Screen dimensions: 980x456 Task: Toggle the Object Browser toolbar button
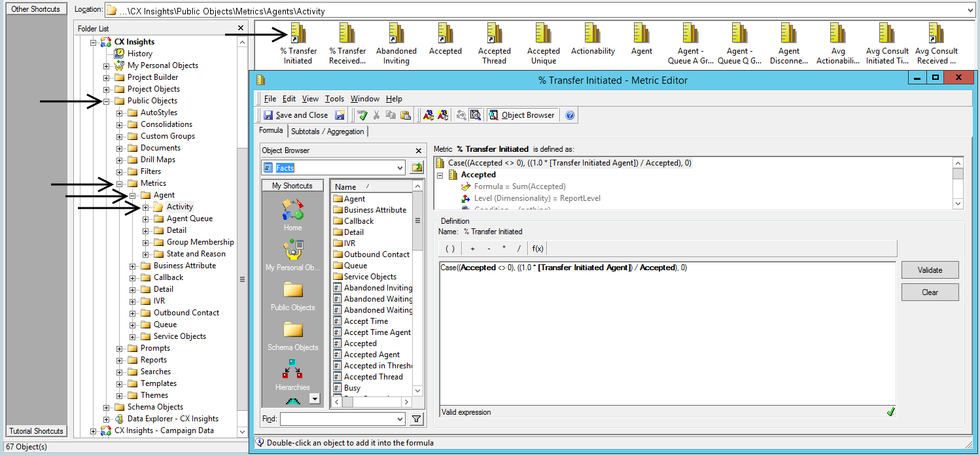pos(521,115)
